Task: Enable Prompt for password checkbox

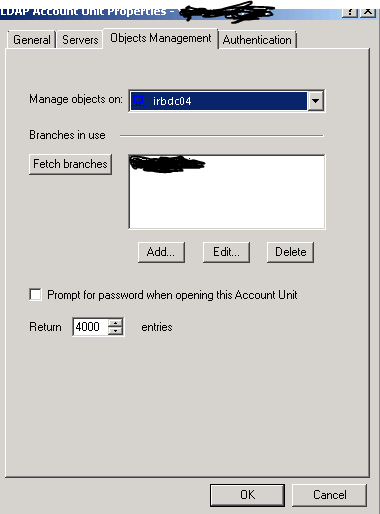Action: pyautogui.click(x=35, y=295)
